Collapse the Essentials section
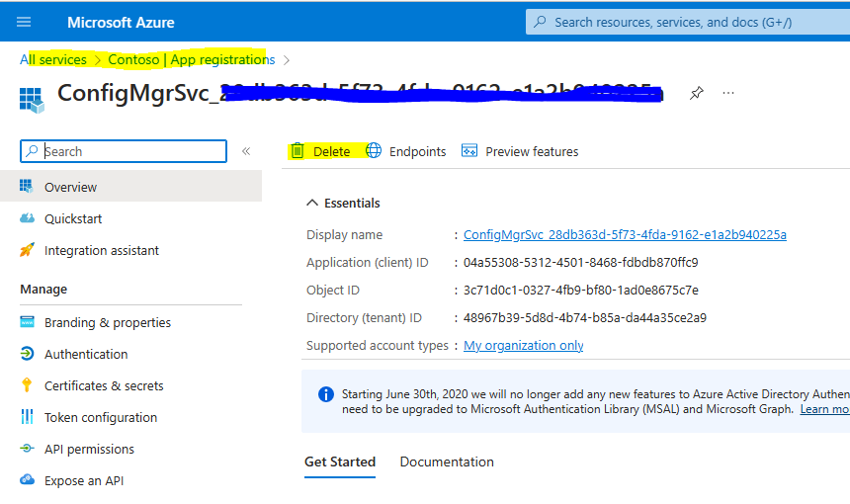850x504 pixels. coord(343,204)
